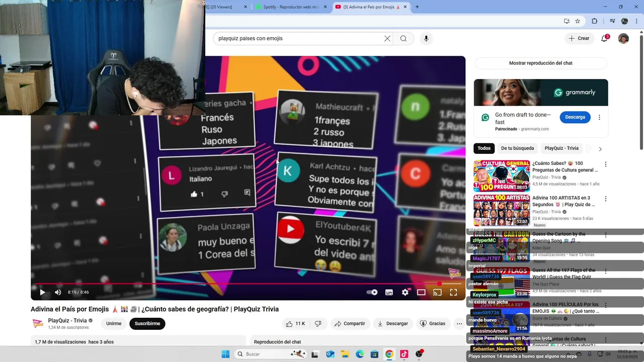
Task: Bookmark this page with the star
Action: pos(578,21)
